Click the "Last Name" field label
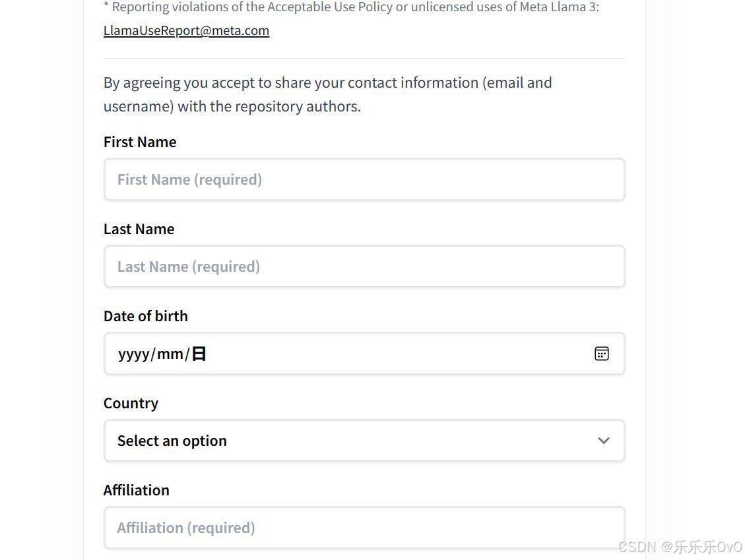 139,229
